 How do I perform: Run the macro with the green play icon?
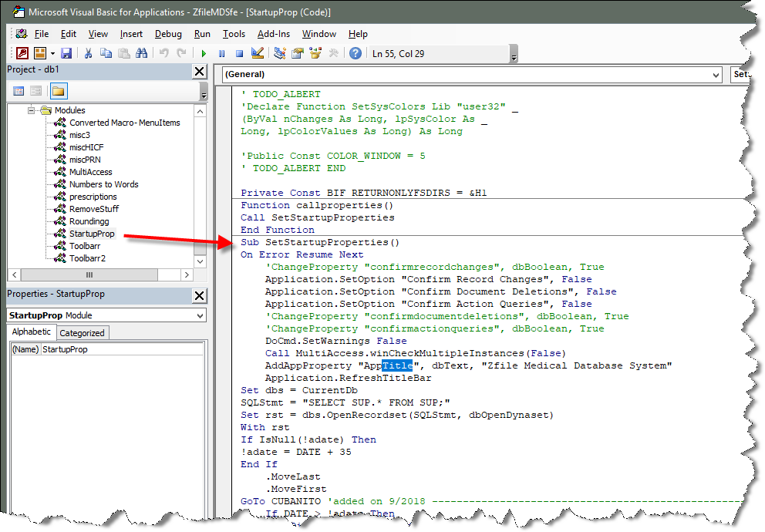(x=204, y=53)
